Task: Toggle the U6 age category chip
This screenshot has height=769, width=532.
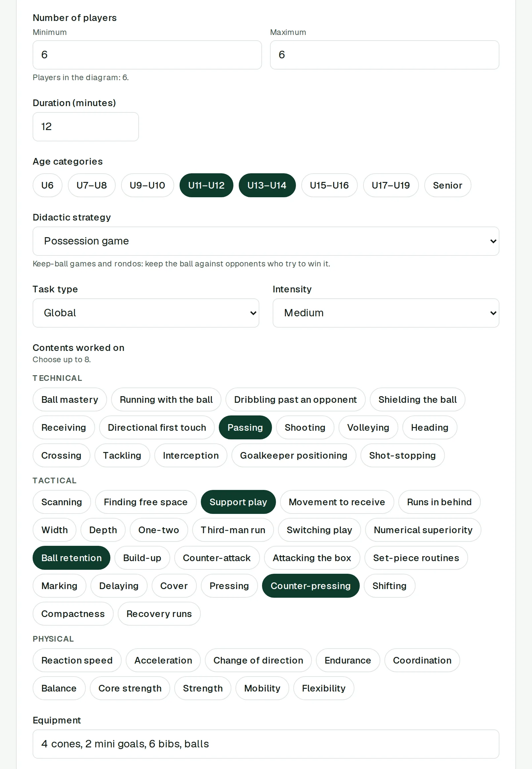Action: pos(47,185)
